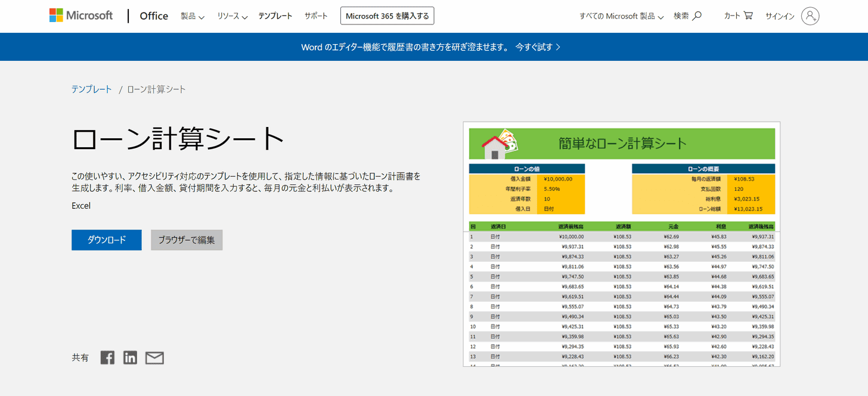Open the カート shopping cart
The image size is (868, 396).
coord(738,16)
